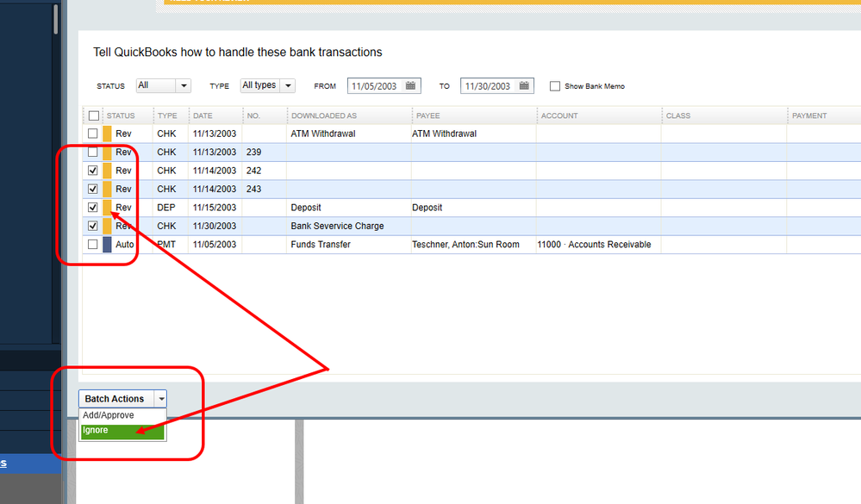This screenshot has width=861, height=504.
Task: Check the Funds Transfer row checkbox
Action: [93, 245]
